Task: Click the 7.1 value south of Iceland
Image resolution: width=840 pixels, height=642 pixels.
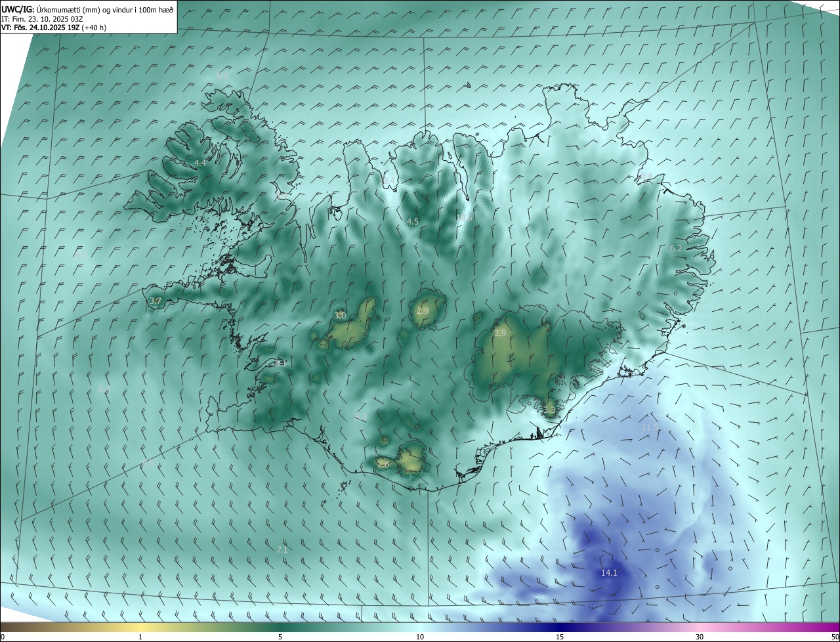Action: (x=282, y=549)
